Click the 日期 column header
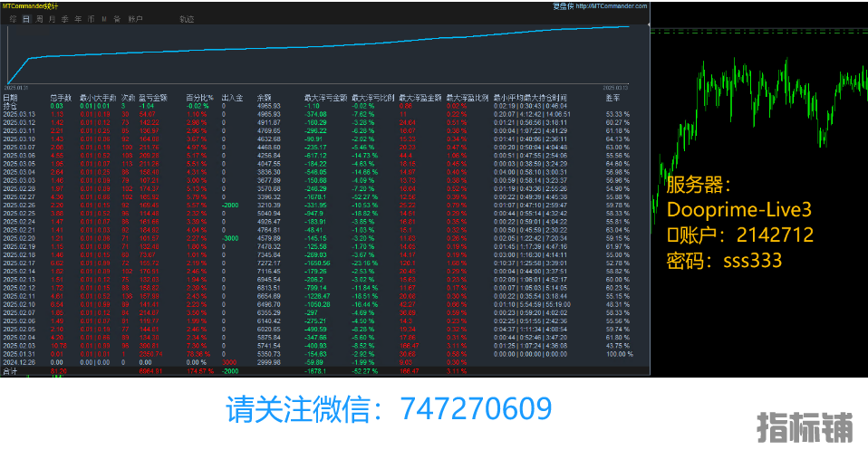The height and width of the screenshot is (450, 868). (10, 98)
